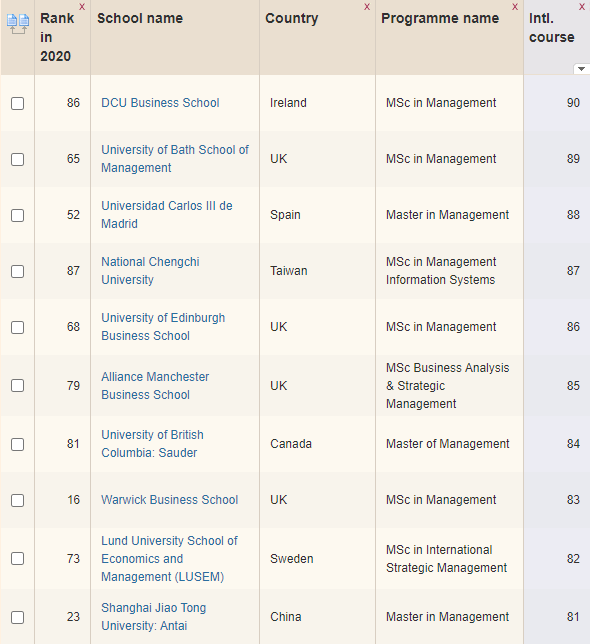Sort by the Rank in 2020 header
Viewport: 590px width, 644px height.
click(57, 37)
